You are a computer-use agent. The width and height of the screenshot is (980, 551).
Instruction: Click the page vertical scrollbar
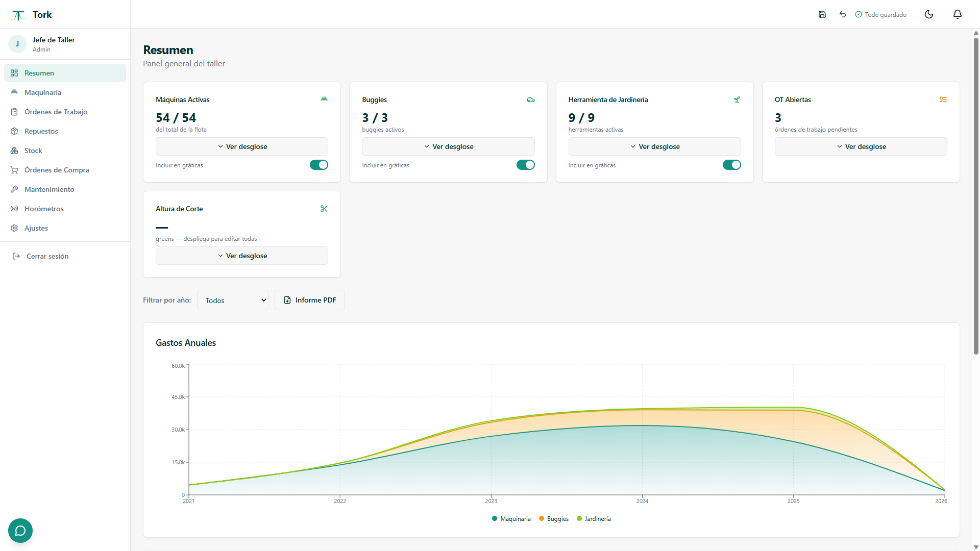click(976, 196)
